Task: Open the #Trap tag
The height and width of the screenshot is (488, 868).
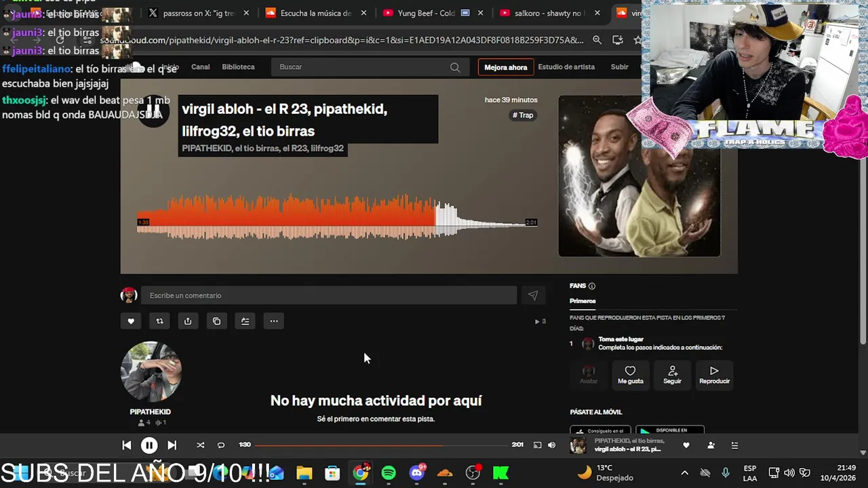Action: (523, 115)
